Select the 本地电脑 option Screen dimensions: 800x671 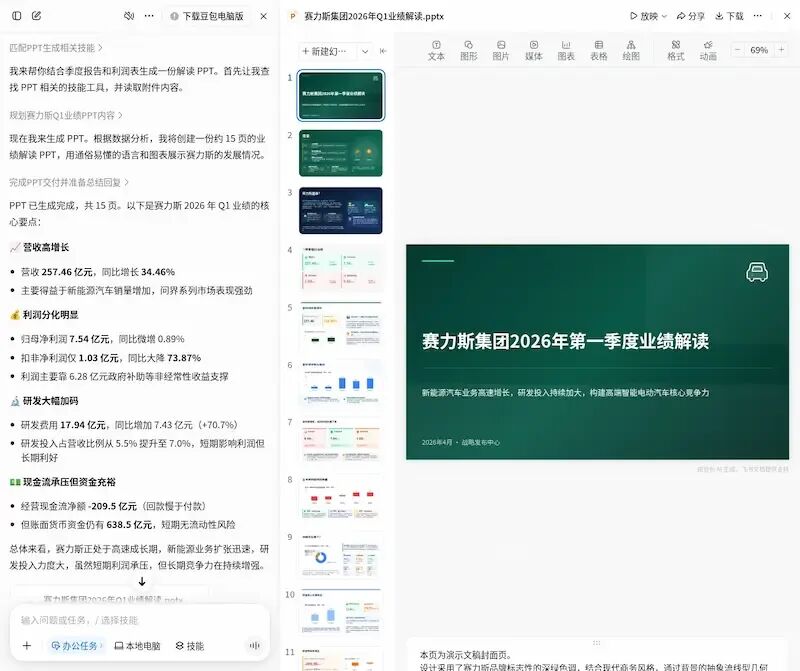tap(137, 645)
